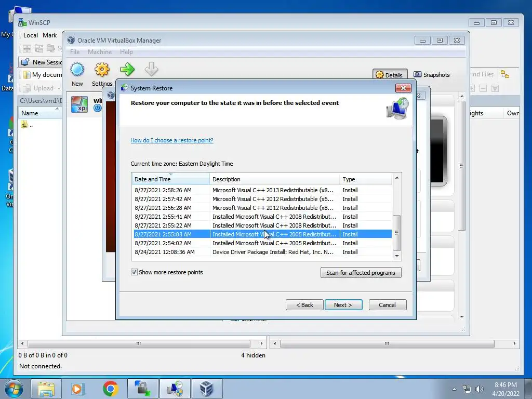Open the Windows Start orb
Viewport: 532px width, 399px height.
[x=14, y=389]
